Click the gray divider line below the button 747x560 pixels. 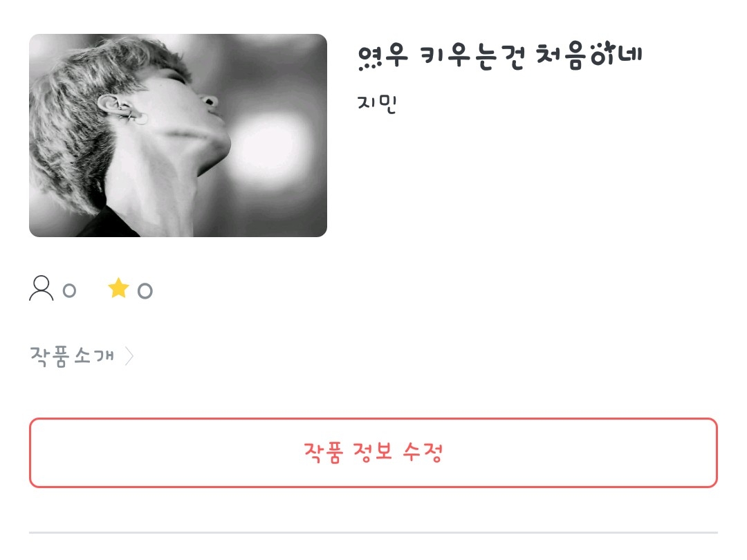click(373, 532)
